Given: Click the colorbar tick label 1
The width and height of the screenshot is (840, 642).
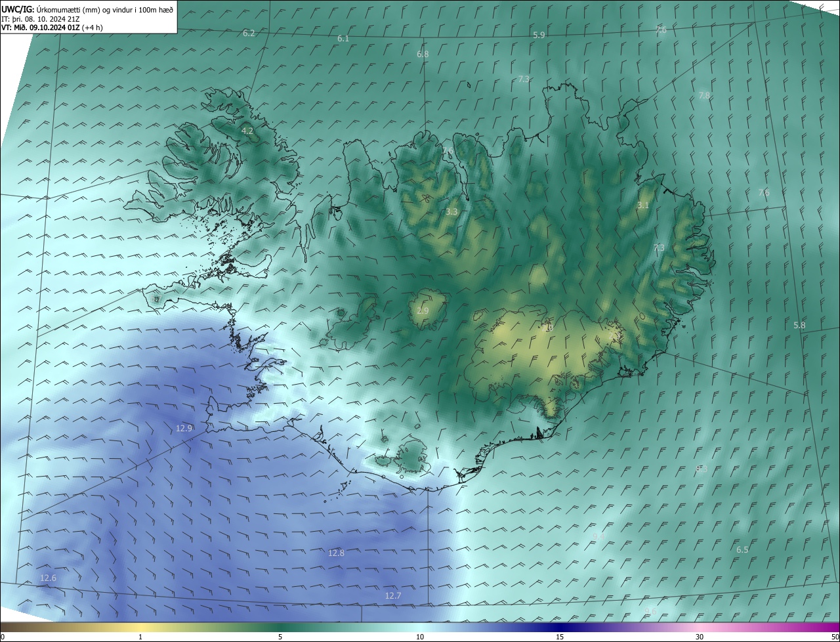Looking at the screenshot, I should click(x=141, y=637).
